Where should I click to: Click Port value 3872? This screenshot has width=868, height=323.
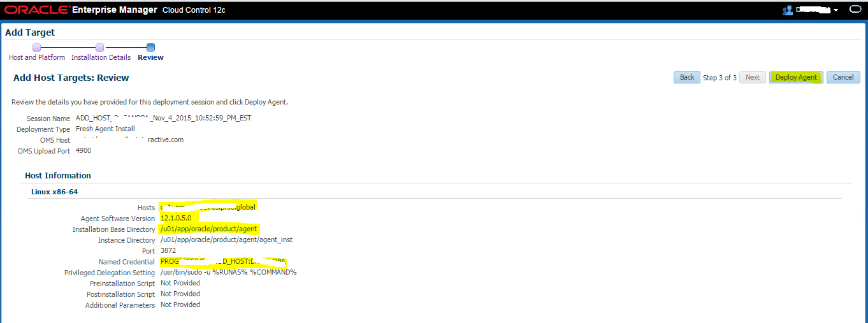(x=168, y=250)
